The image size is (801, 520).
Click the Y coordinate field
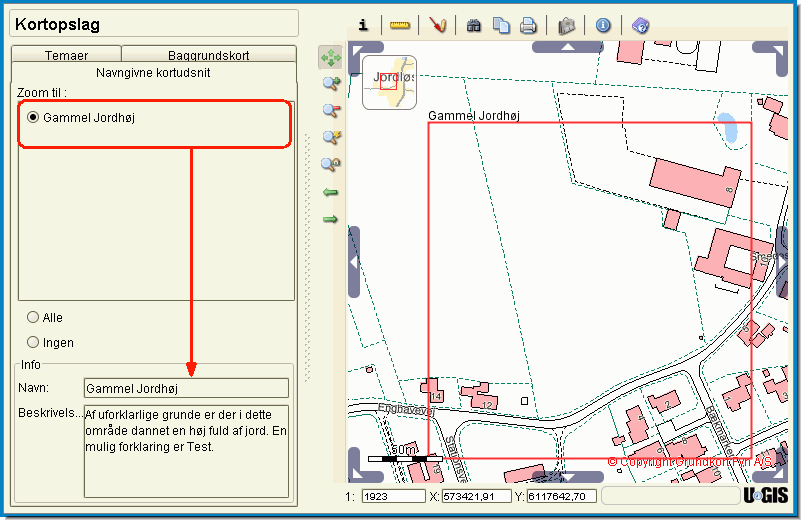pos(561,496)
